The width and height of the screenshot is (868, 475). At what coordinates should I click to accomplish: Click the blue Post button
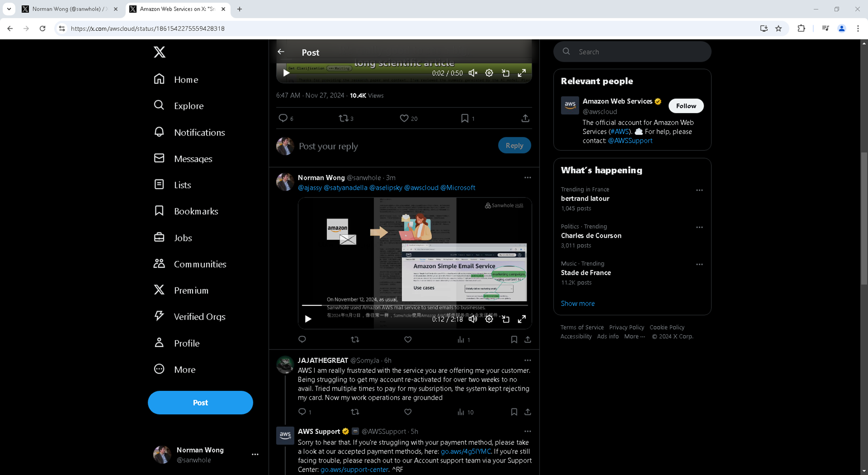[200, 403]
